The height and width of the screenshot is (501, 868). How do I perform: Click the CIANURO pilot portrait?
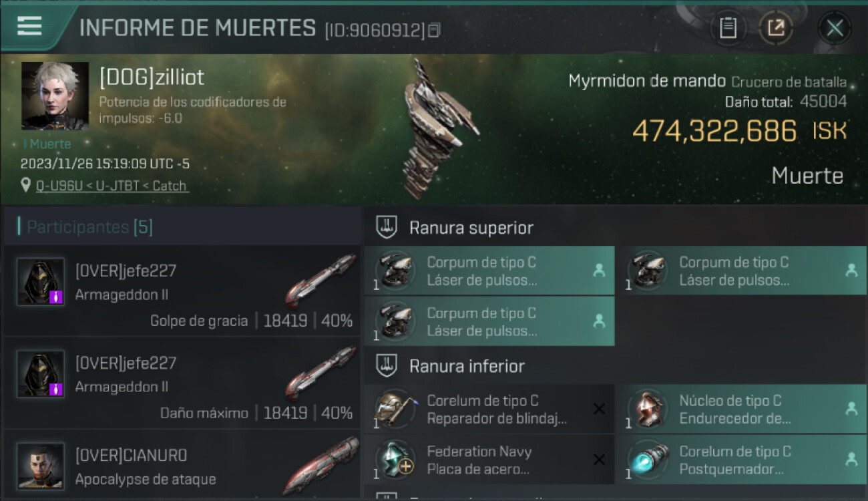pos(41,466)
